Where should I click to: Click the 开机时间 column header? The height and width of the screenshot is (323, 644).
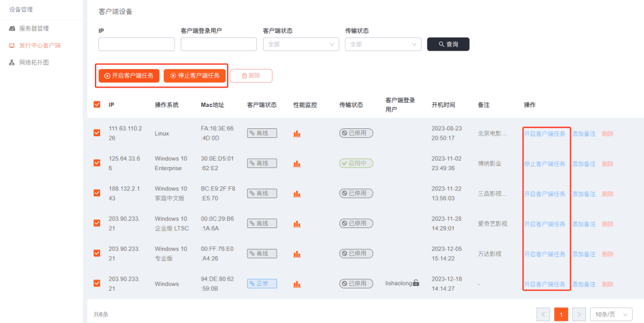point(443,105)
